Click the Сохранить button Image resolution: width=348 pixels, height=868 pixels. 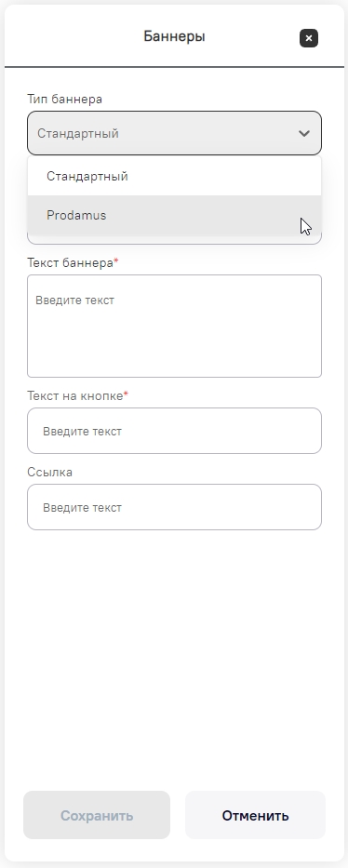click(x=97, y=815)
